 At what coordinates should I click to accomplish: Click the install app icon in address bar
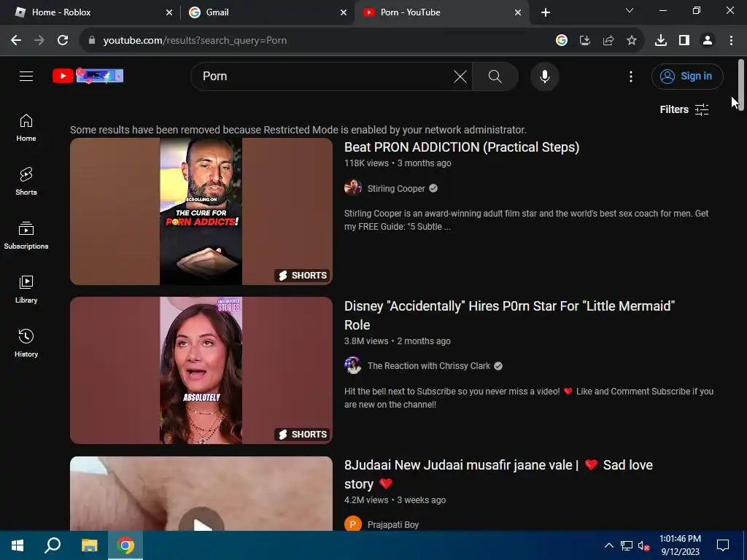tap(585, 41)
